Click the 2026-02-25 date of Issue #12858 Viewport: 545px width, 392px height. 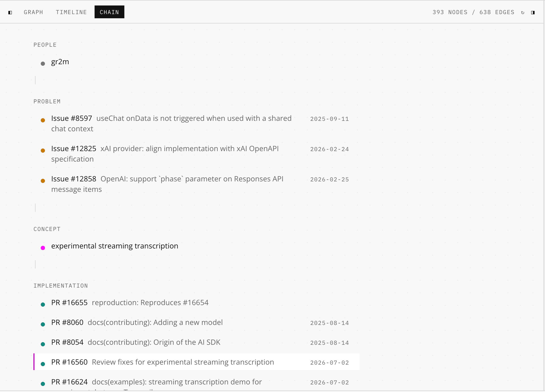pos(329,180)
